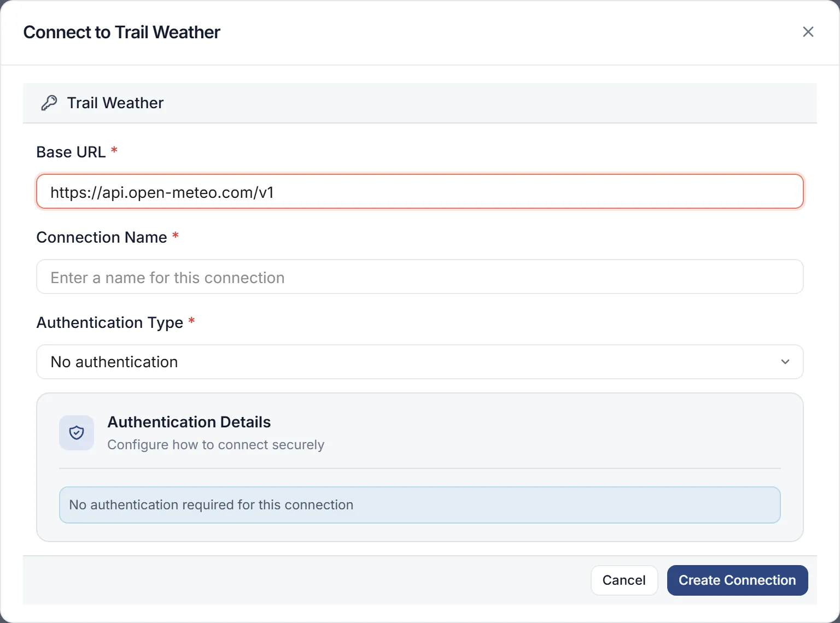Click the 'Trail Weather' header label
840x623 pixels.
(115, 103)
